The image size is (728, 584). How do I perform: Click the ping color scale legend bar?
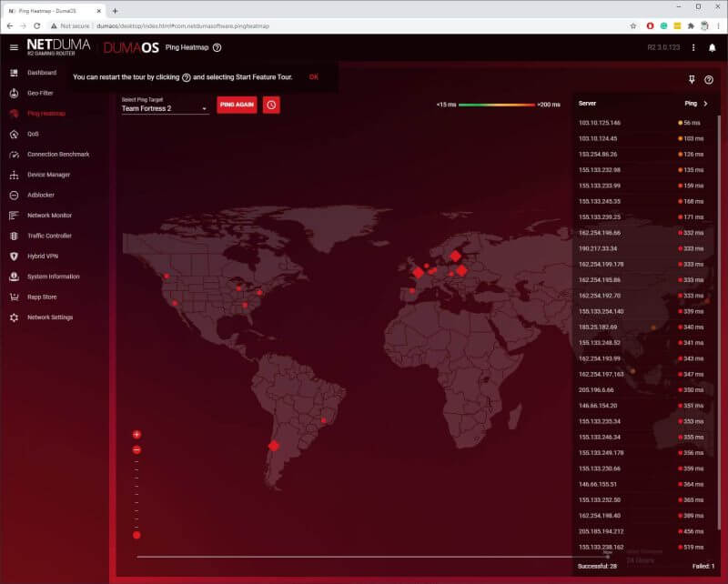(x=497, y=105)
